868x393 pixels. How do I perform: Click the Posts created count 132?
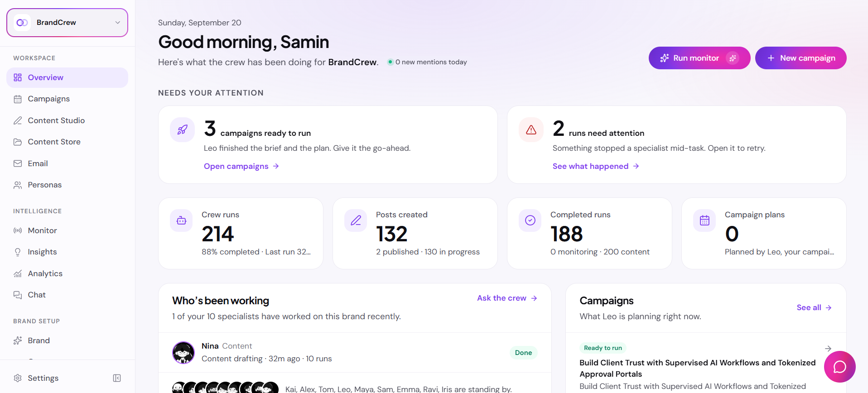point(392,234)
